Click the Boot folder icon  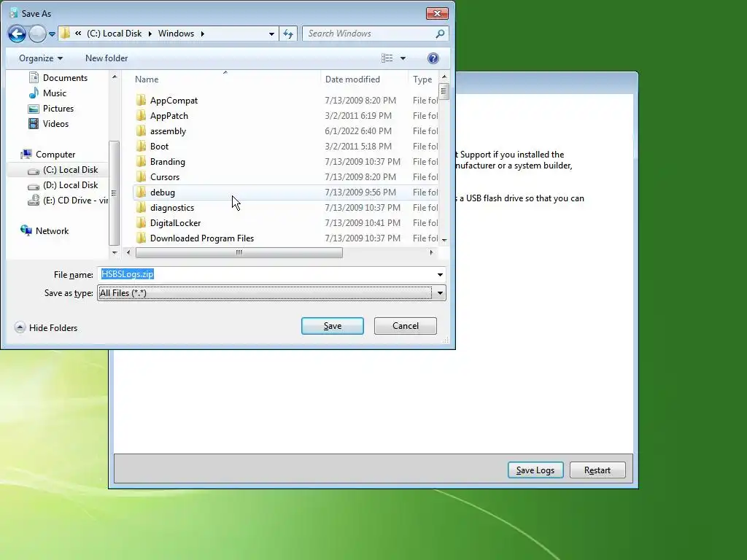point(141,146)
